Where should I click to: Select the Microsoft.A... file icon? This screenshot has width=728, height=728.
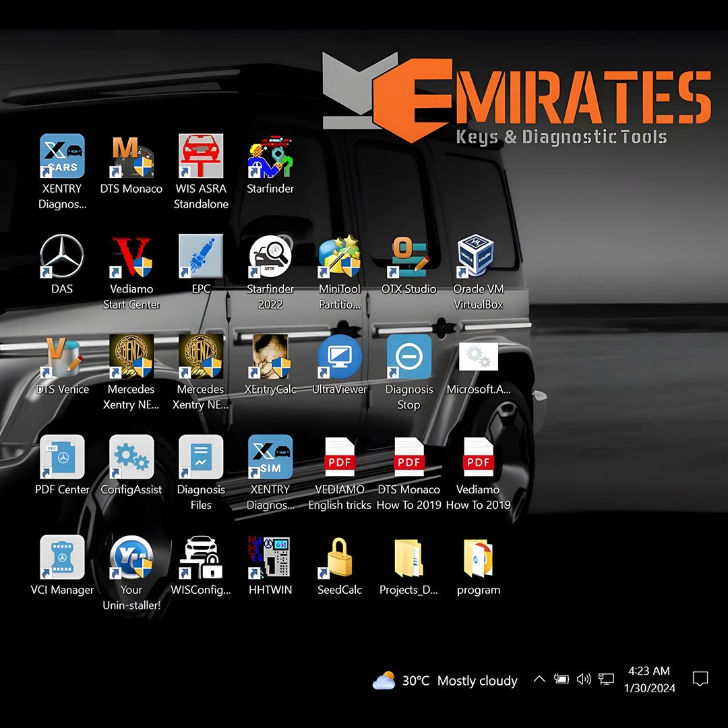coord(478,357)
